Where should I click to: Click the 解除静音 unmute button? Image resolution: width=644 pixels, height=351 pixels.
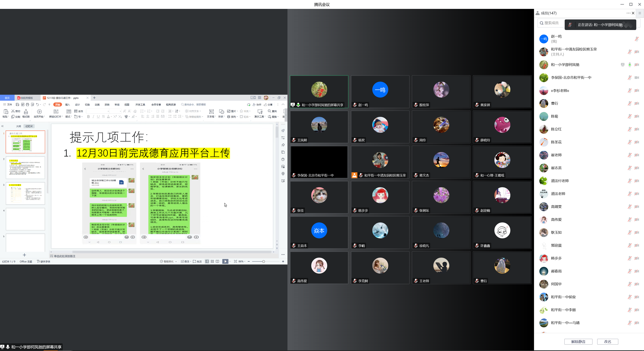578,341
